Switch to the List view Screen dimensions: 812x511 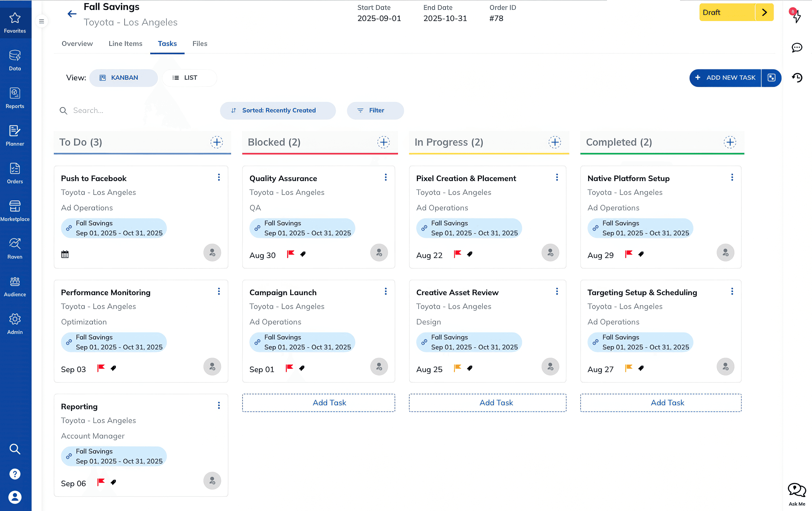[x=189, y=78]
